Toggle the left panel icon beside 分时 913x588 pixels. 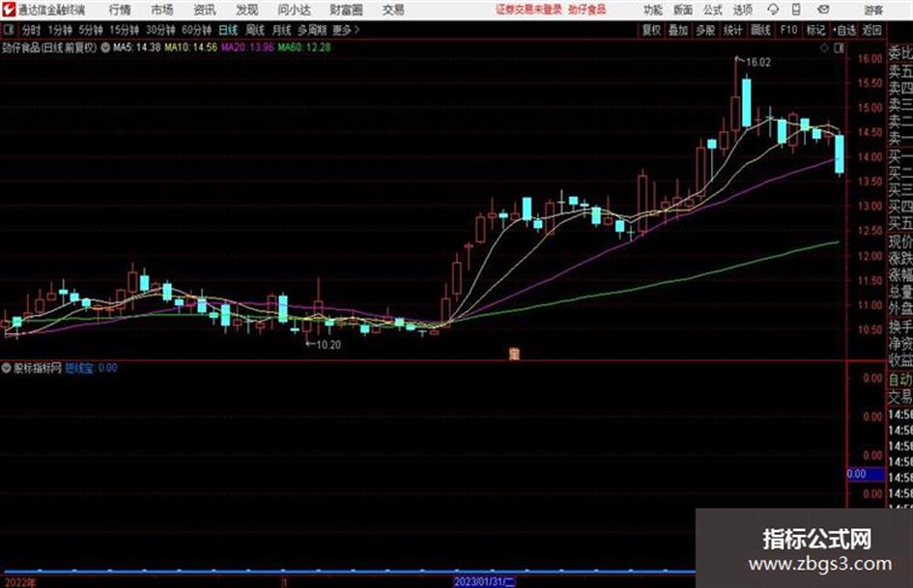coord(8,29)
